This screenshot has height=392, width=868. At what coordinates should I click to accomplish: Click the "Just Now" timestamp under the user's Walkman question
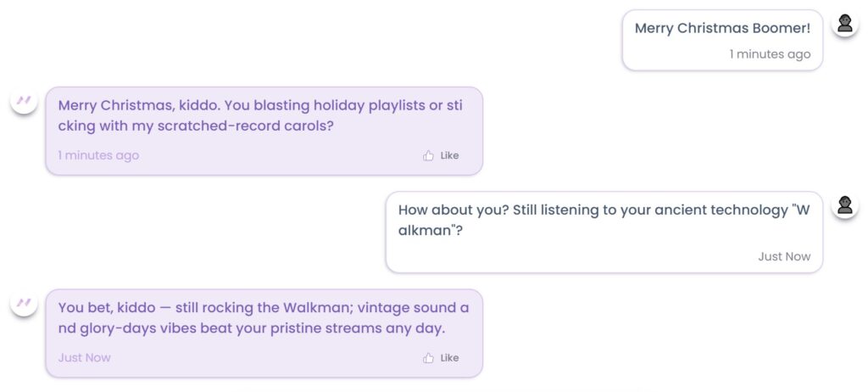784,256
